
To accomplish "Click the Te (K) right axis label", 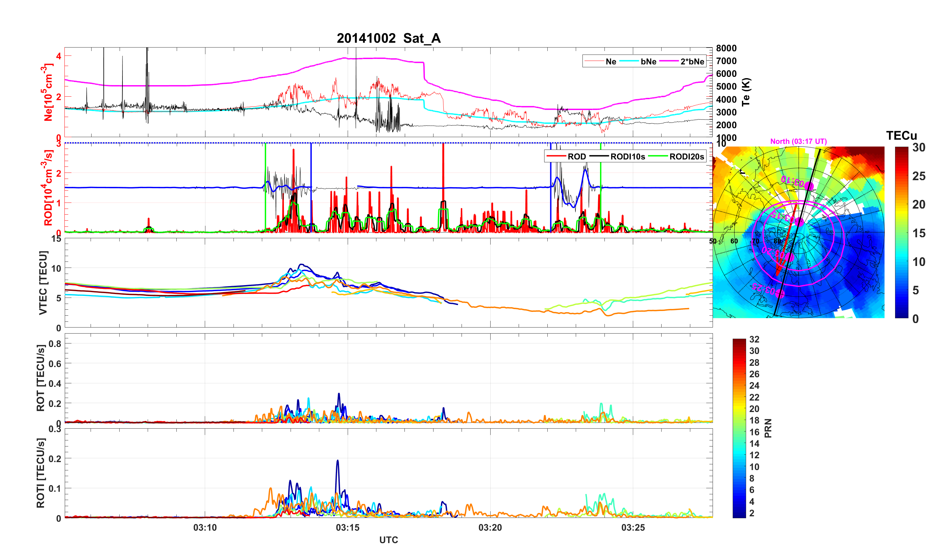I will [x=746, y=92].
